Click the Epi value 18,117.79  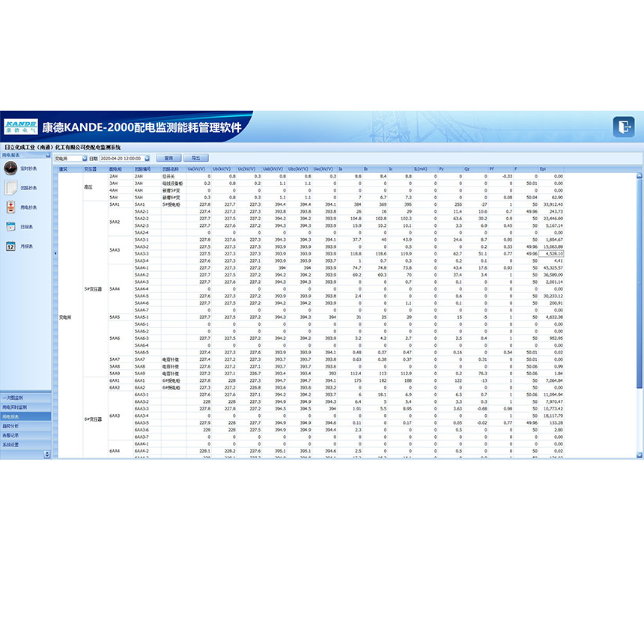pyautogui.click(x=551, y=416)
